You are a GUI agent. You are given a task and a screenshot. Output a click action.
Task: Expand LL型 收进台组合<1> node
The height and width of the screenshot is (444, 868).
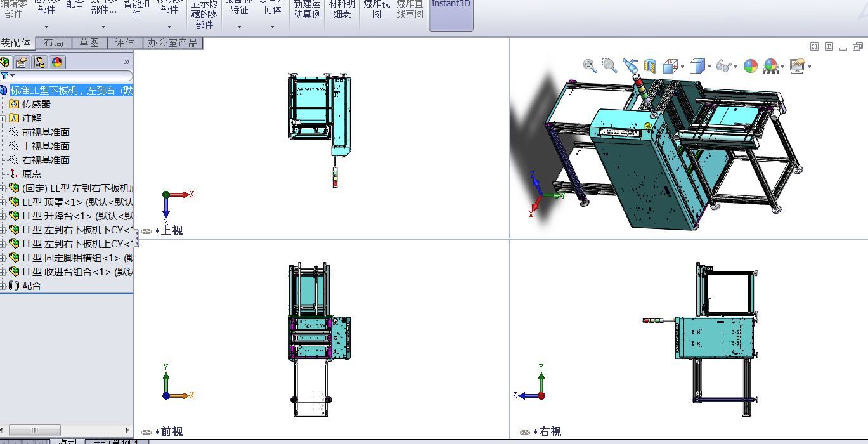(x=3, y=271)
